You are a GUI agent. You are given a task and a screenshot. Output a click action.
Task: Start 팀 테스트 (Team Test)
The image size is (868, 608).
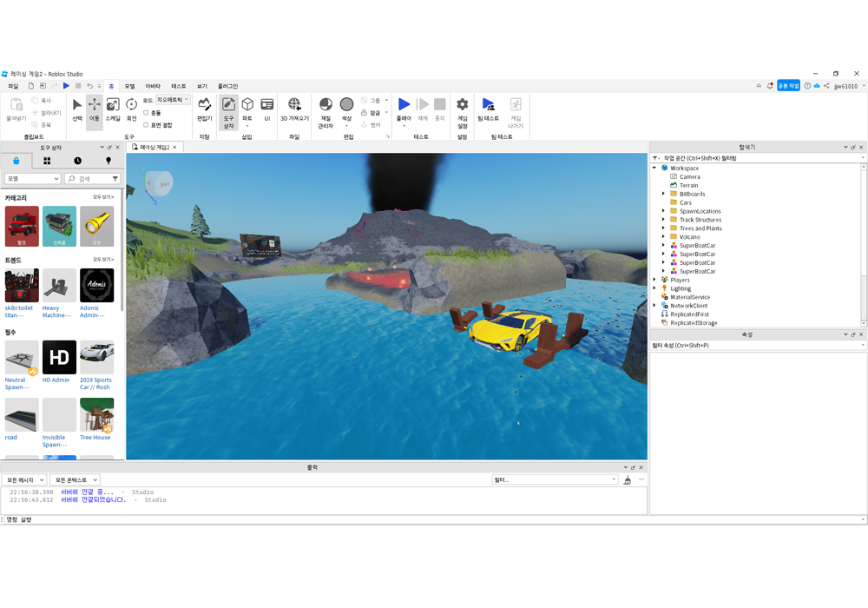[x=488, y=109]
